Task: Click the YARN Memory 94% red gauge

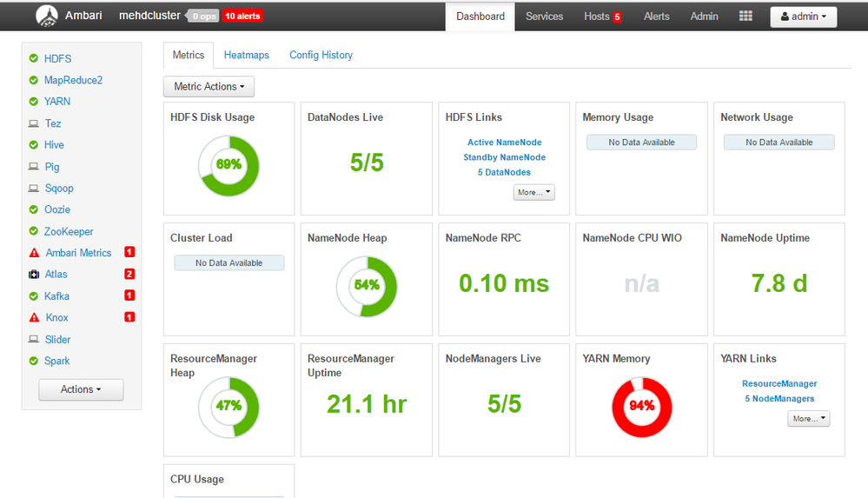Action: (642, 407)
